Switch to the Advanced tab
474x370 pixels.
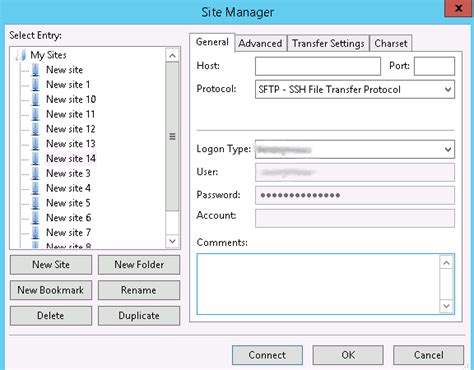[x=260, y=44]
